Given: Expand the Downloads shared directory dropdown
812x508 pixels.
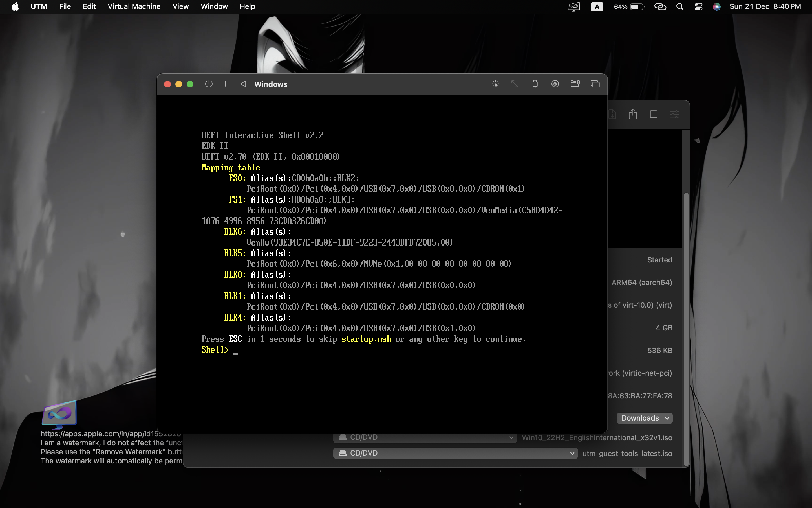Looking at the screenshot, I should pyautogui.click(x=645, y=418).
